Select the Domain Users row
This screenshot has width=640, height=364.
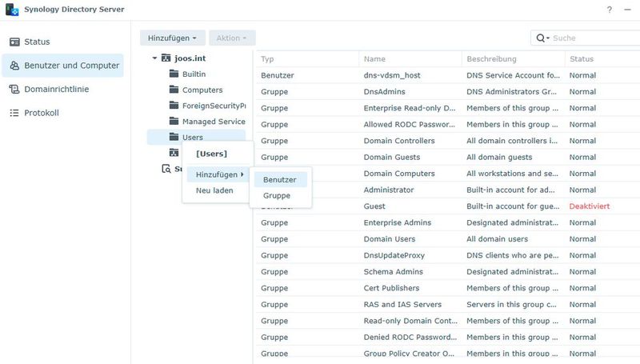click(448, 239)
